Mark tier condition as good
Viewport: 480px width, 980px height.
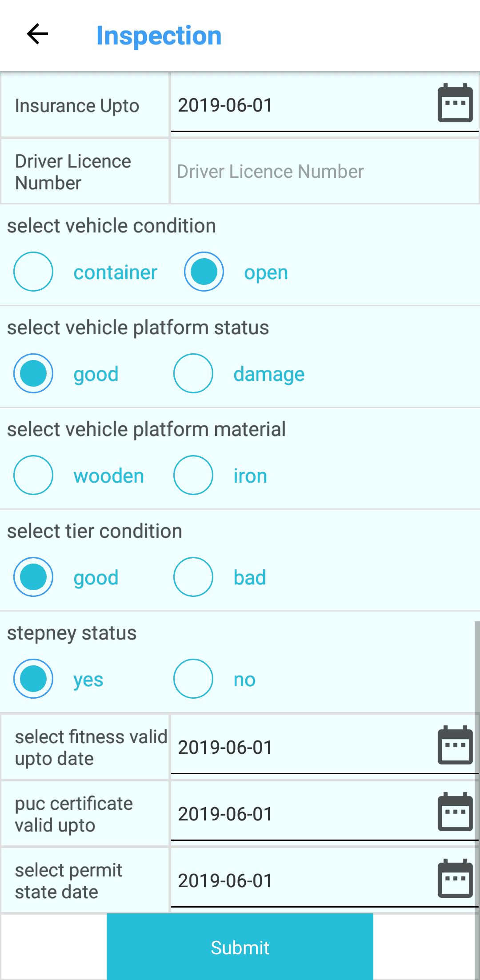pos(33,577)
